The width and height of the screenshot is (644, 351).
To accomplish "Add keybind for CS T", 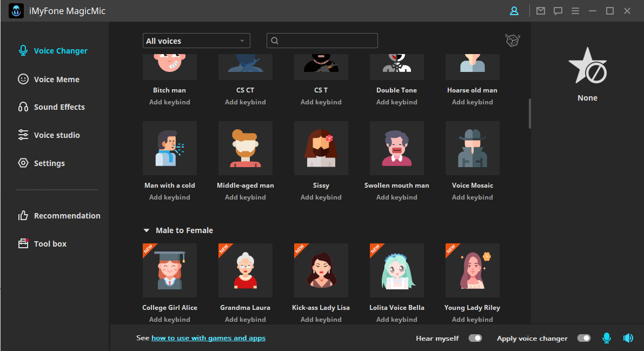I will pyautogui.click(x=321, y=102).
